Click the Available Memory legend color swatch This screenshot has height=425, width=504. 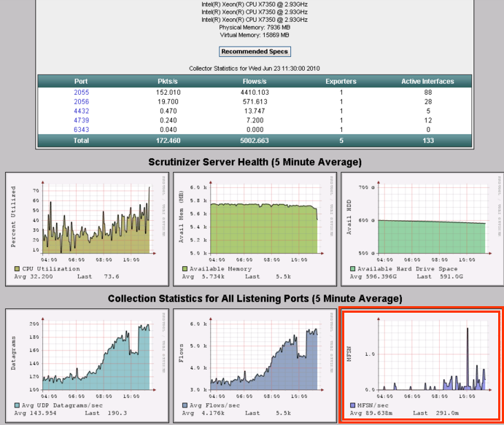point(184,269)
